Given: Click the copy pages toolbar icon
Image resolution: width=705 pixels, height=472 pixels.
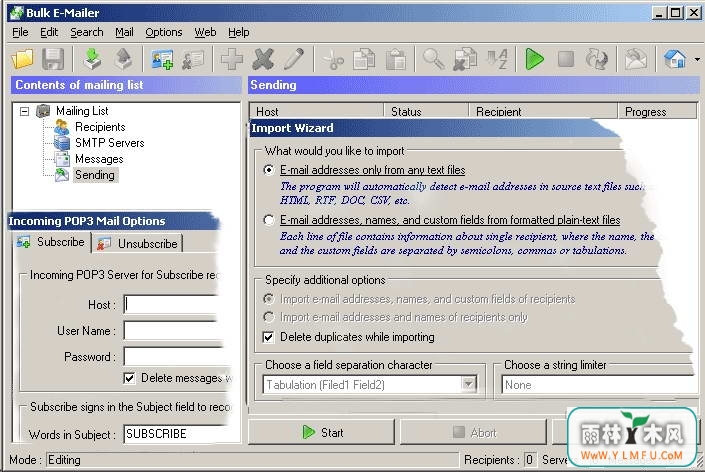Looking at the screenshot, I should coord(364,59).
